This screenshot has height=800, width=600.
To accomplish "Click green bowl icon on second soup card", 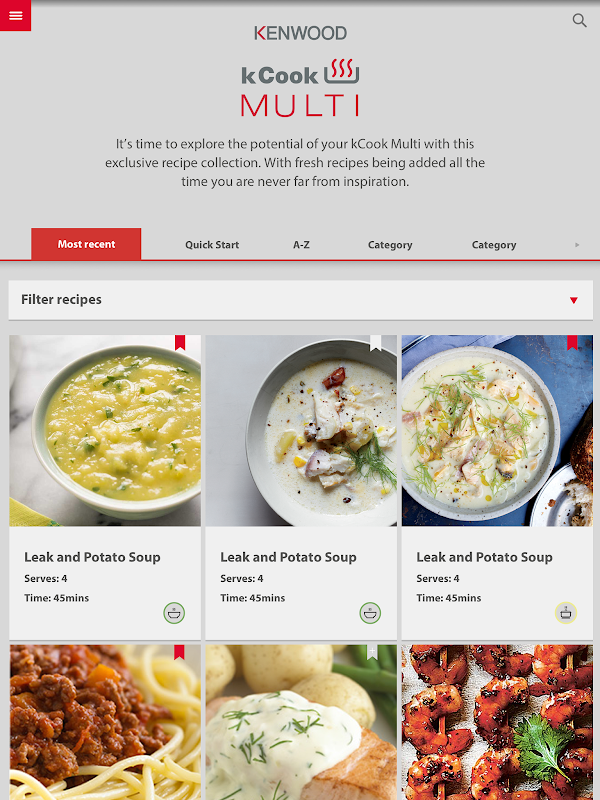I will pos(370,613).
